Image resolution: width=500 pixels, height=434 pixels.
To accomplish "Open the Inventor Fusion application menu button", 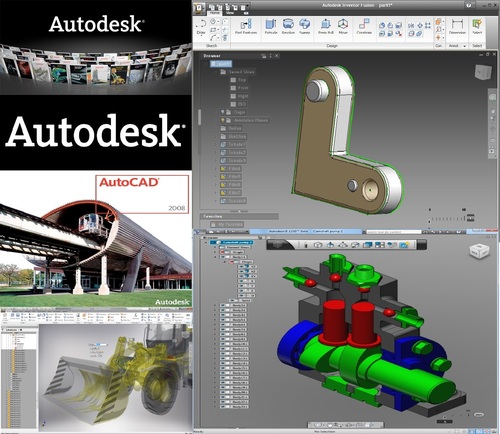I will click(x=199, y=9).
